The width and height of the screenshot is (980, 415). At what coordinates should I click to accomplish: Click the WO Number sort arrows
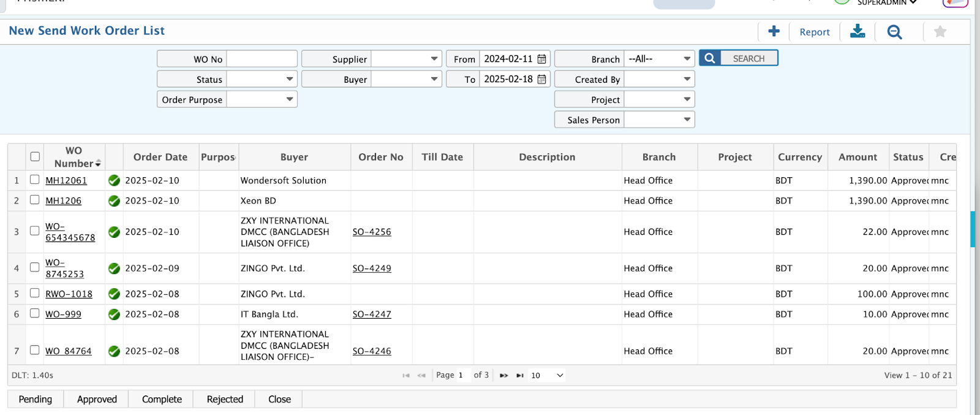[x=98, y=164]
